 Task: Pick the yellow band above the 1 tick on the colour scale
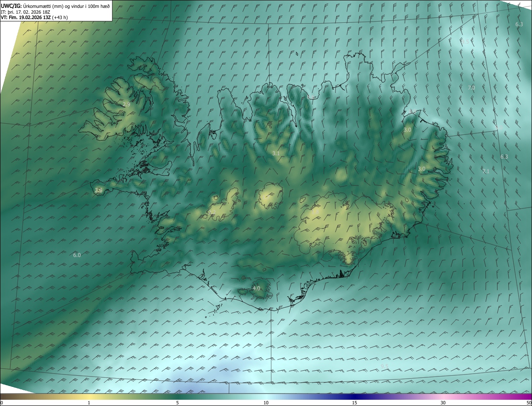pos(89,396)
